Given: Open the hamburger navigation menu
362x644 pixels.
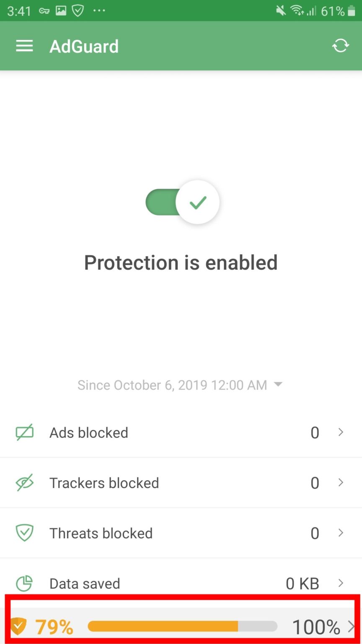Looking at the screenshot, I should pos(24,46).
